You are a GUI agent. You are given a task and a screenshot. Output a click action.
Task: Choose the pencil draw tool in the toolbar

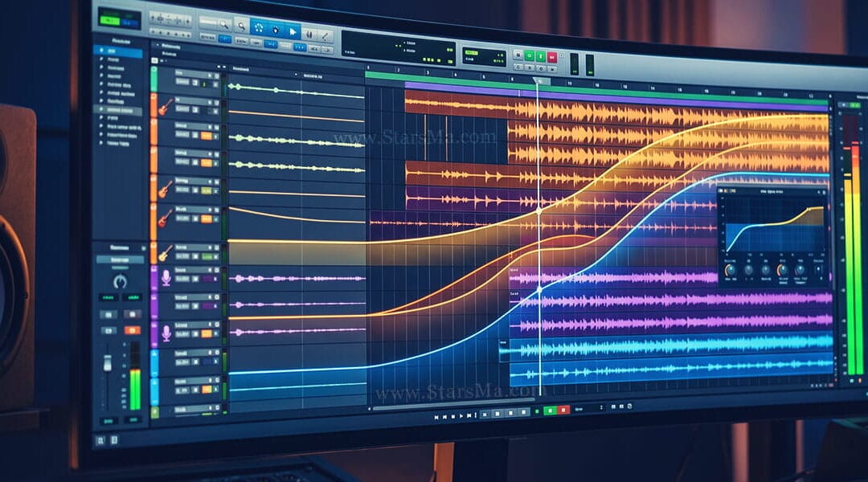pyautogui.click(x=325, y=36)
